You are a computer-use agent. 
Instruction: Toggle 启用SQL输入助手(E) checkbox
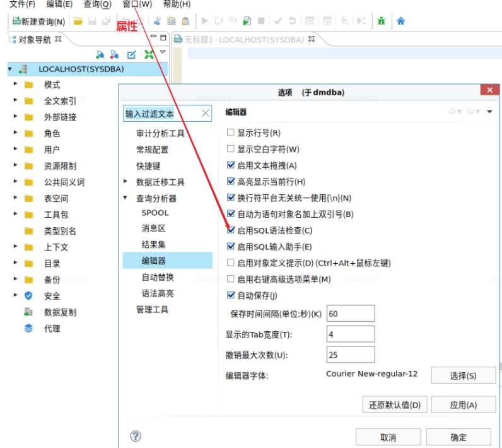pyautogui.click(x=231, y=246)
